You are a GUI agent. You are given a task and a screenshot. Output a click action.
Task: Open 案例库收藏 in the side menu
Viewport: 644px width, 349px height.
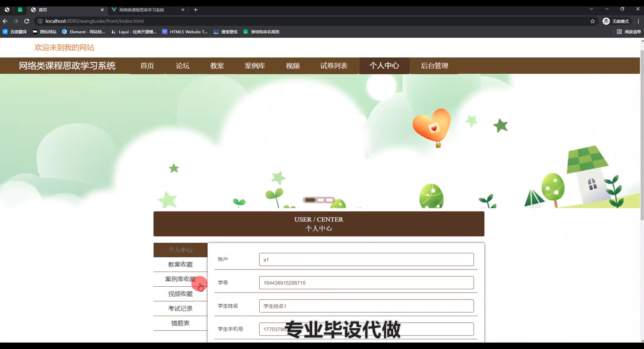coord(180,279)
